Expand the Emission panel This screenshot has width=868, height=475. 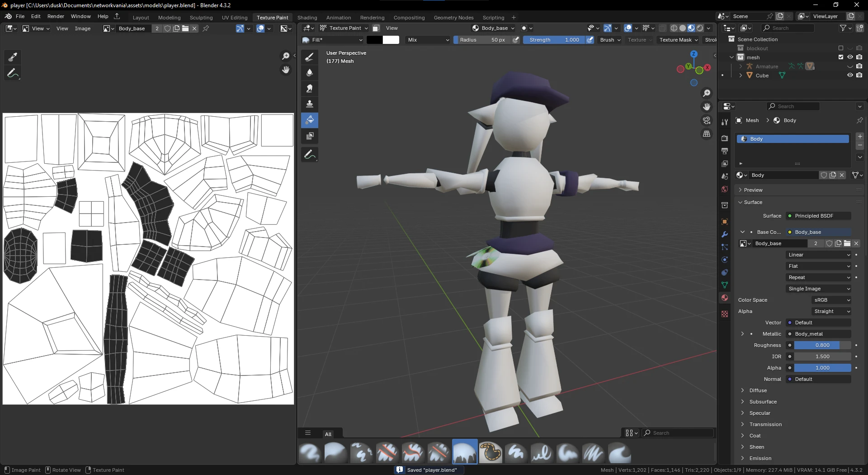(760, 458)
